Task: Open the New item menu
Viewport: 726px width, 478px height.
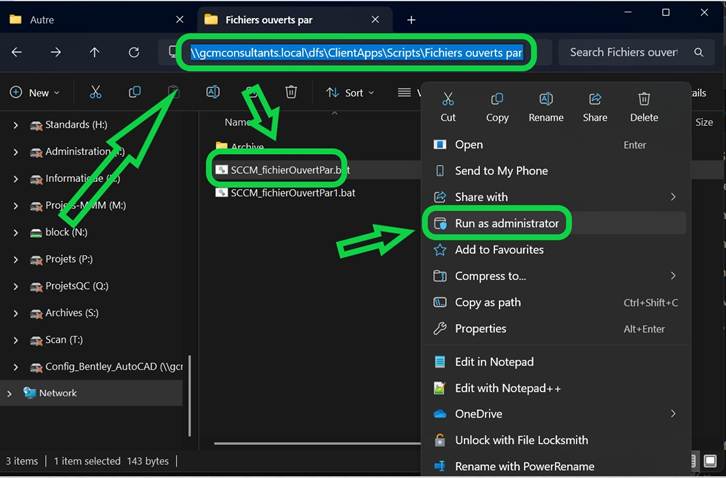Action: (x=35, y=93)
